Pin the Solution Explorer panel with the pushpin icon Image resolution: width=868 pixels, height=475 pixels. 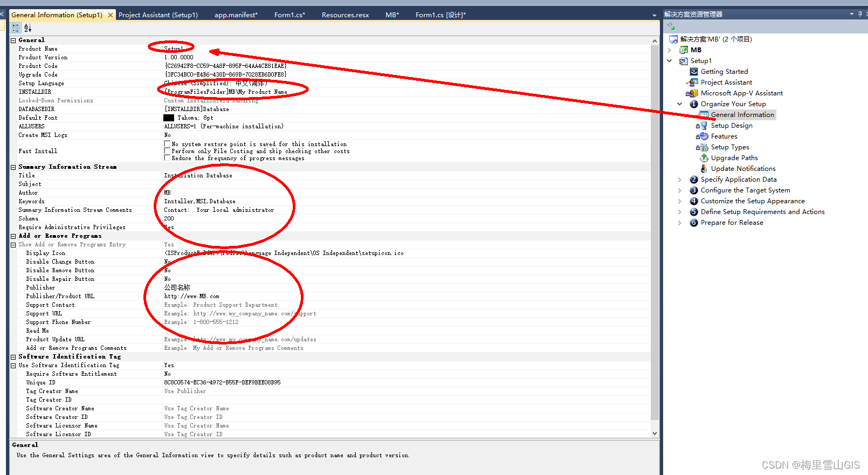(x=860, y=14)
